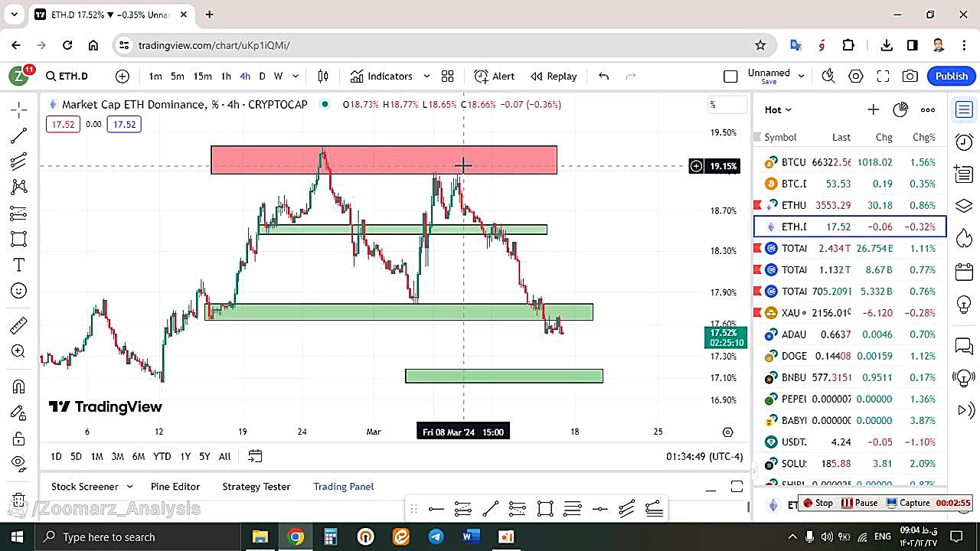Add symbol to compare plus icon
The width and height of the screenshot is (980, 551).
[122, 76]
